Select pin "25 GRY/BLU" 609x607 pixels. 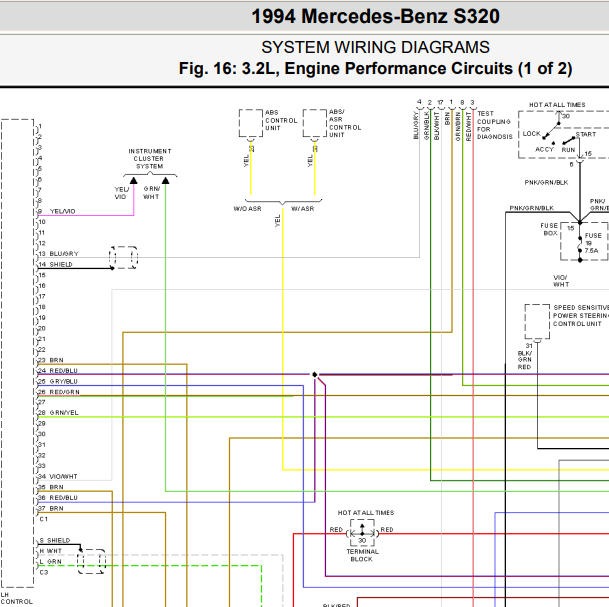(x=57, y=381)
